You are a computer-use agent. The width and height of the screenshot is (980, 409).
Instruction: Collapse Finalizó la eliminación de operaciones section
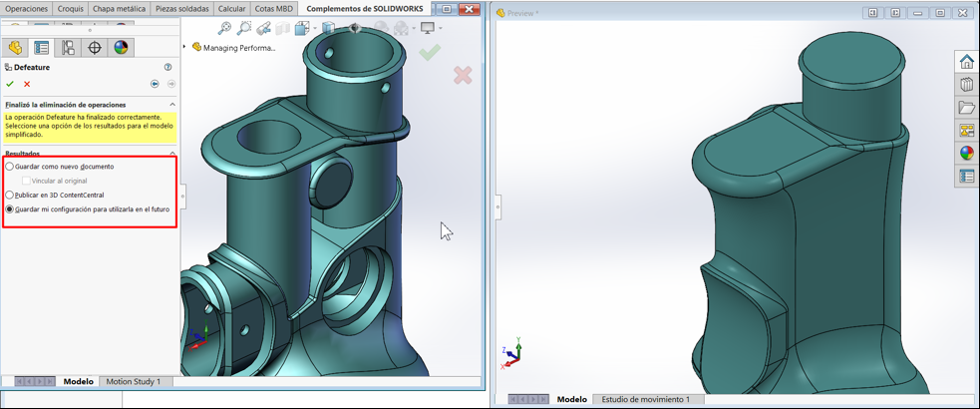click(x=172, y=105)
